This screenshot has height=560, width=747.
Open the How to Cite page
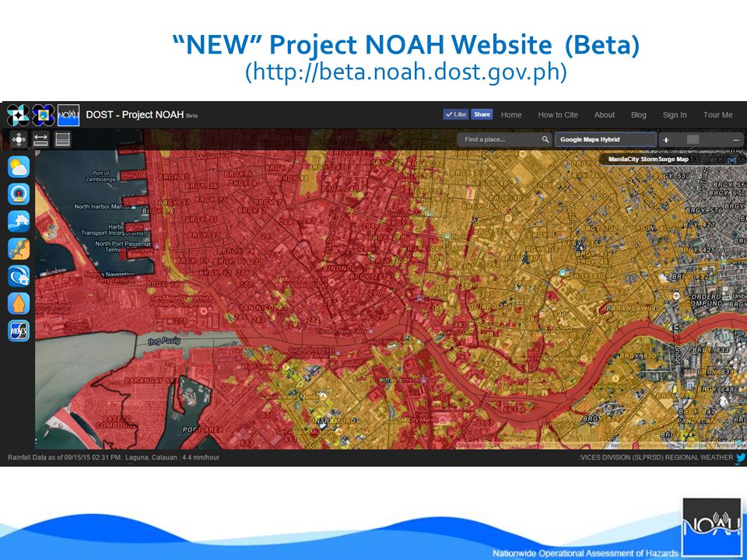click(x=558, y=115)
